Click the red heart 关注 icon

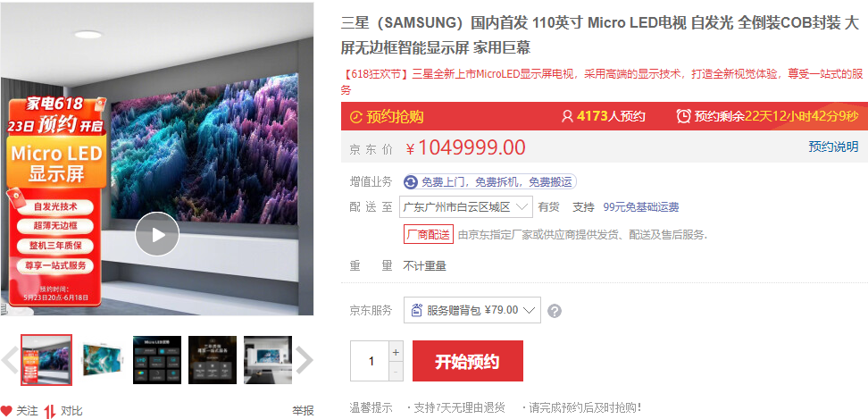pos(6,411)
